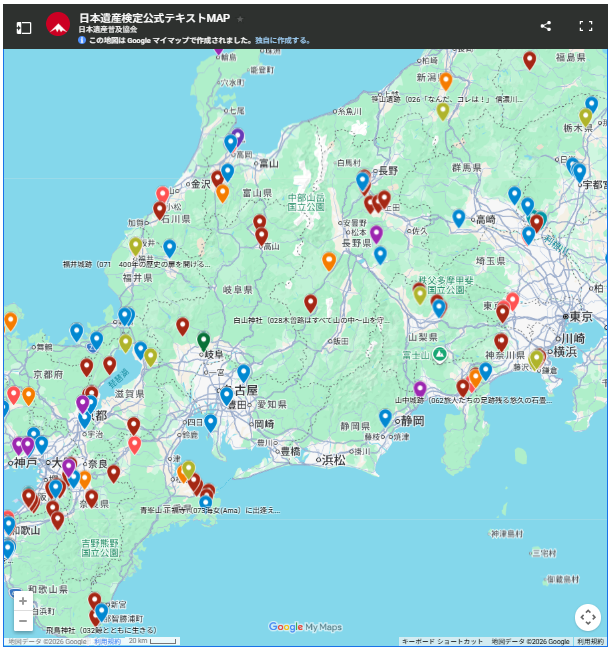Zoom in with the plus button
Screen dimensions: 611x651
[23, 601]
